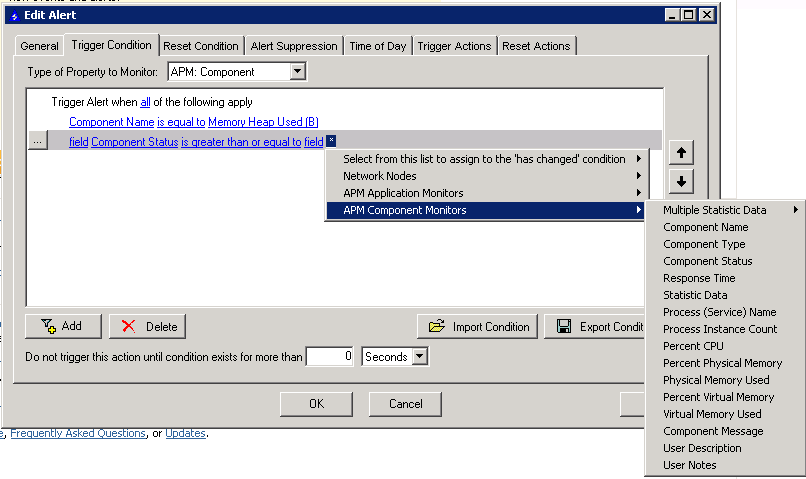Image resolution: width=806 pixels, height=479 pixels.
Task: Expand the 'has changed' condition submenu
Action: point(485,159)
